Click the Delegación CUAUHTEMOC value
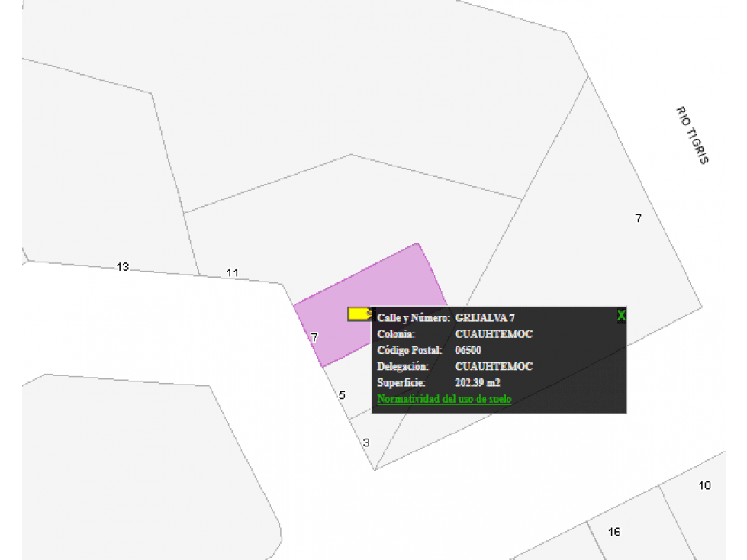The width and height of the screenshot is (747, 560). point(494,366)
